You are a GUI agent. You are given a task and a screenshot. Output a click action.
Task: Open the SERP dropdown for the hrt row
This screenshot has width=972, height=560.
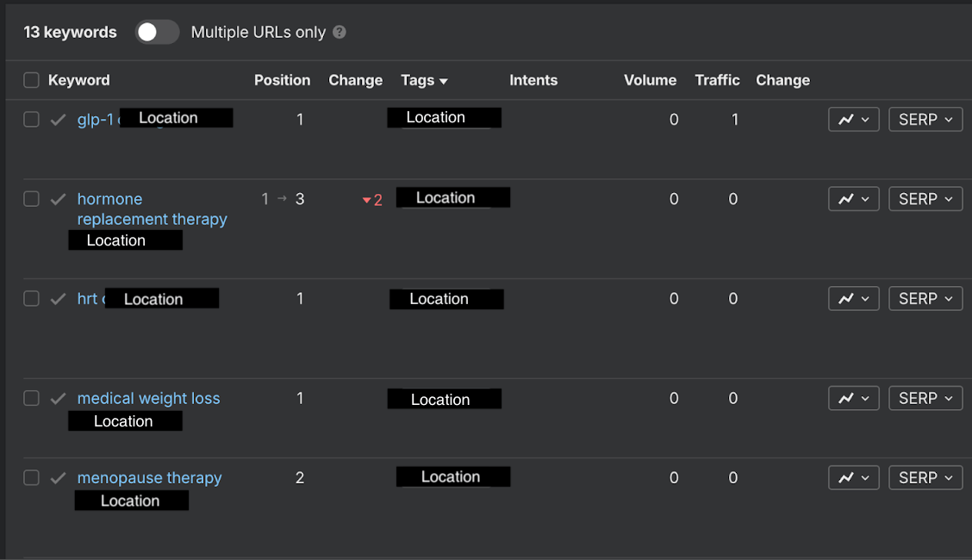(x=925, y=299)
